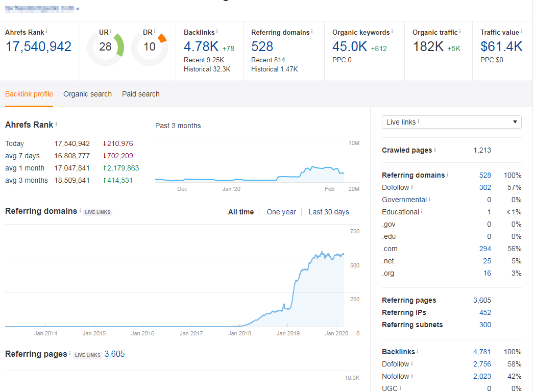Click the info icon next to UR
Viewport: 534px width, 392px height.
[x=111, y=31]
